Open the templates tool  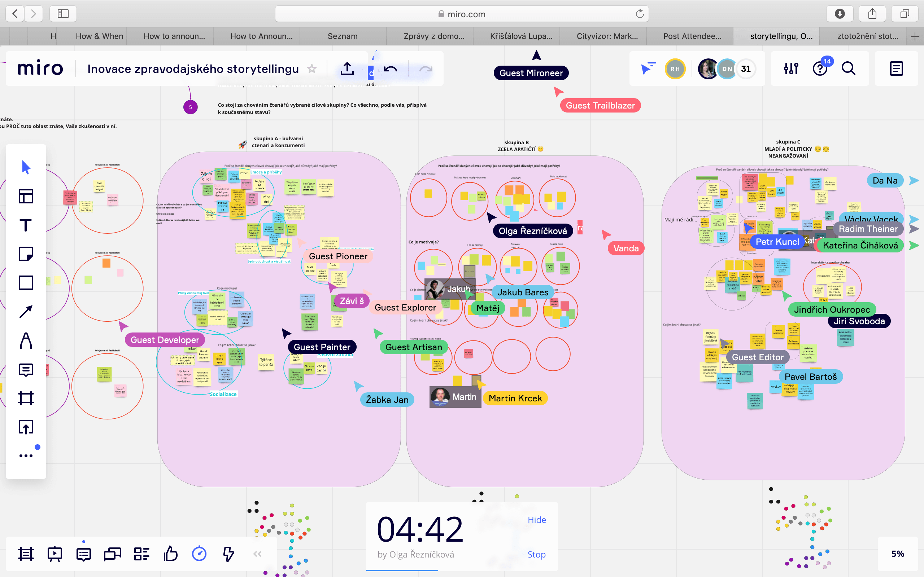pyautogui.click(x=26, y=196)
